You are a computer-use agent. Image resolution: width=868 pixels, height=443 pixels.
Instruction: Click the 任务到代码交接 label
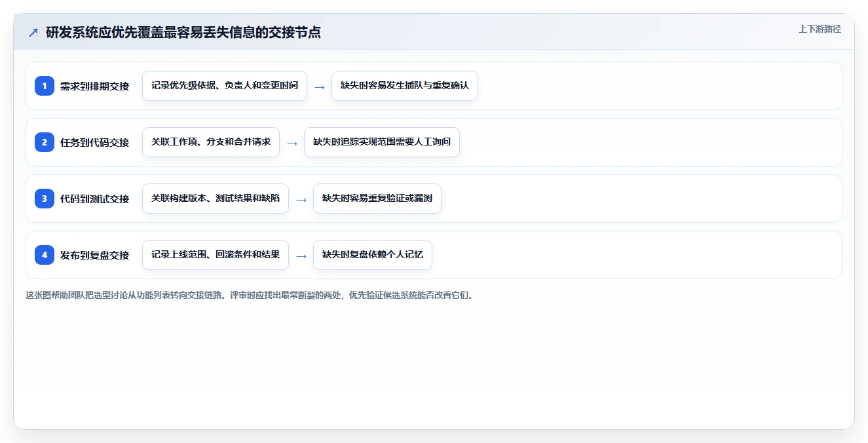(x=94, y=142)
